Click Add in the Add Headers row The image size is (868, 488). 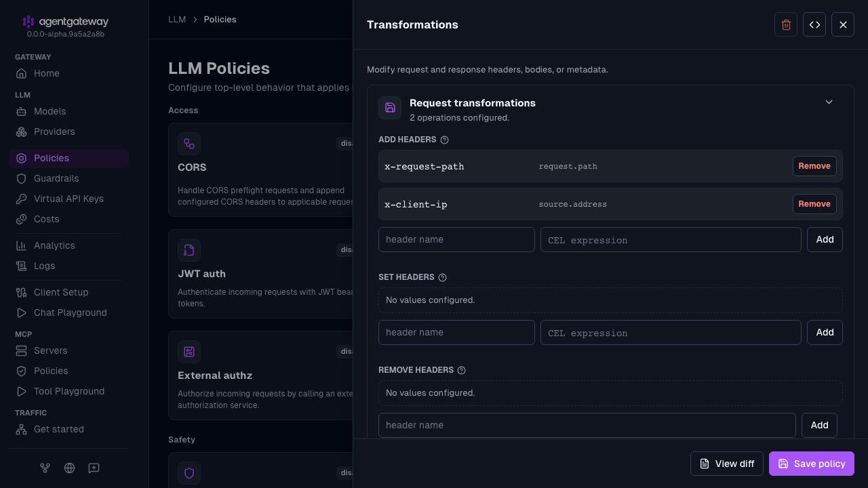pyautogui.click(x=825, y=239)
